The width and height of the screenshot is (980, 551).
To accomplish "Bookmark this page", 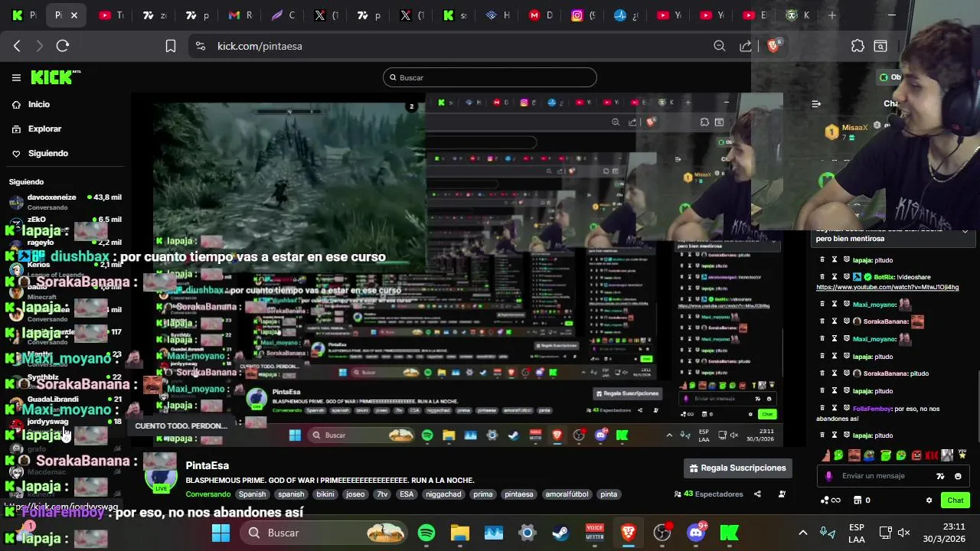I will click(171, 46).
